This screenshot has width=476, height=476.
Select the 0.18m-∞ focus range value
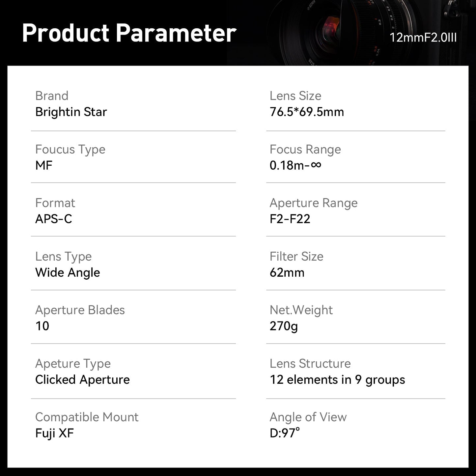[295, 165]
